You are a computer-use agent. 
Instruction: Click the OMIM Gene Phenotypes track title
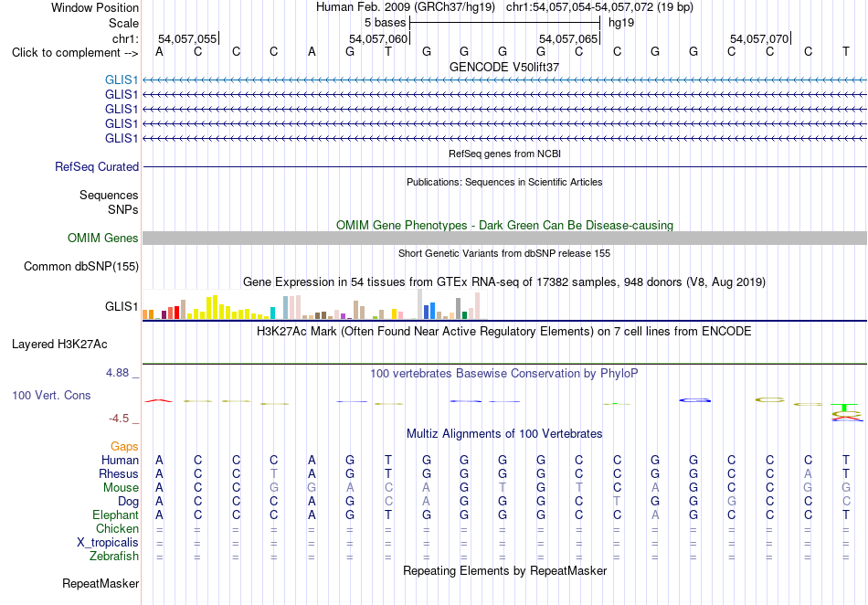click(504, 226)
